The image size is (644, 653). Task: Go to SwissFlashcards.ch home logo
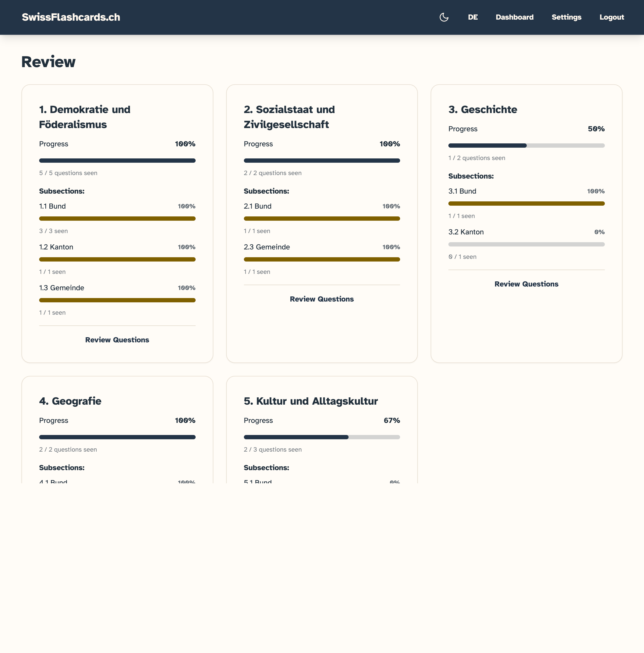pos(71,17)
